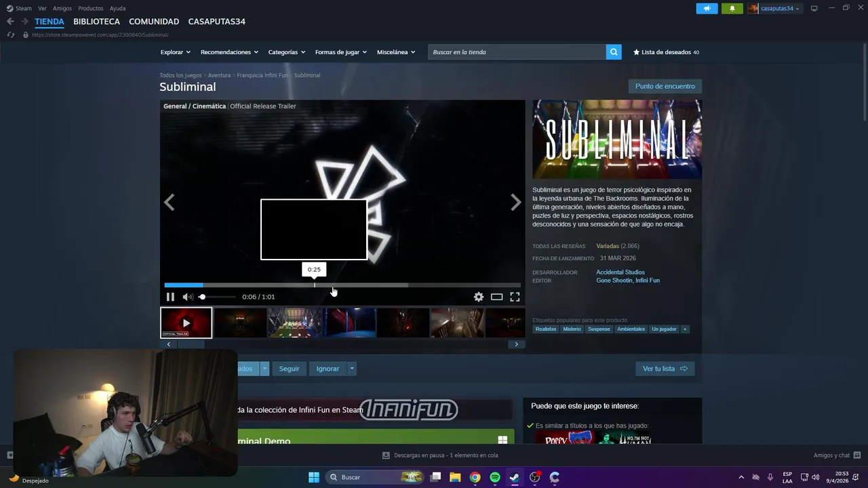
Task: Select the Official Trailer thumbnail
Action: pyautogui.click(x=186, y=323)
